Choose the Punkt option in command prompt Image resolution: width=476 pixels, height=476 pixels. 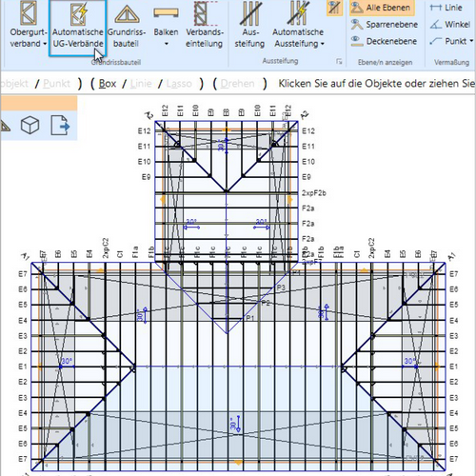pos(56,84)
